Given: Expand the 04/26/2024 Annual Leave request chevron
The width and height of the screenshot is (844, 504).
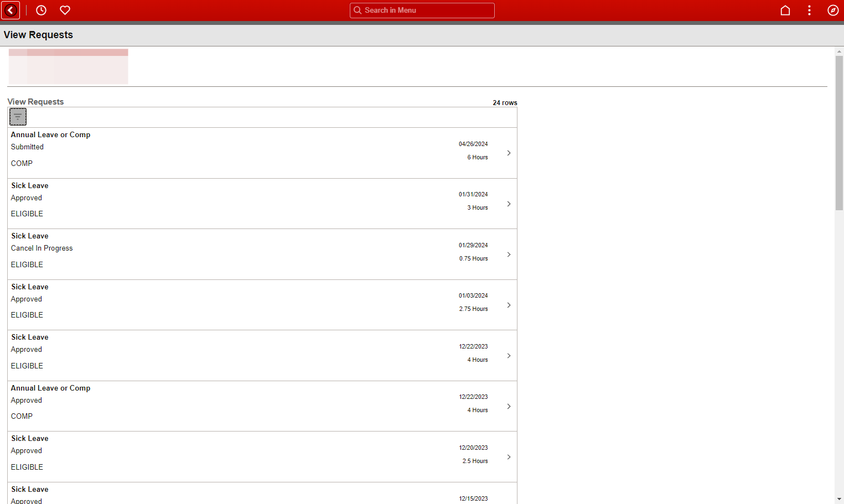Looking at the screenshot, I should pyautogui.click(x=509, y=153).
